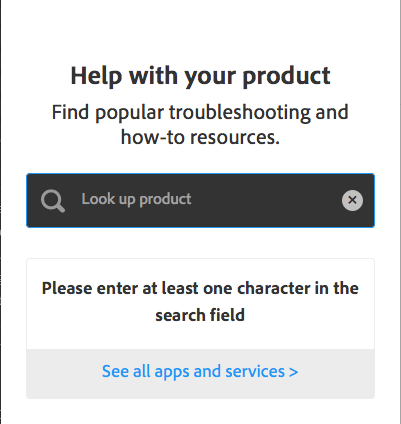The height and width of the screenshot is (424, 401).
Task: Click the Look up product placeholder text
Action: click(x=136, y=199)
